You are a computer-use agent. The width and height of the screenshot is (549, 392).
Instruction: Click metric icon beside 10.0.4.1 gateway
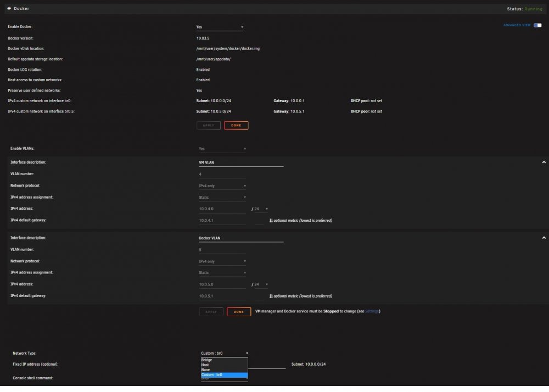point(271,221)
